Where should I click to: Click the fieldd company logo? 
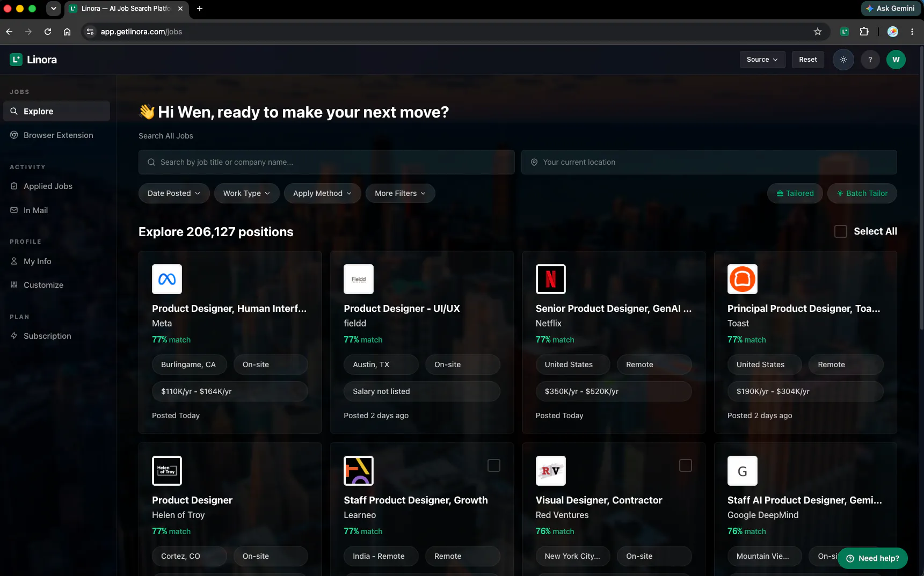pos(359,279)
